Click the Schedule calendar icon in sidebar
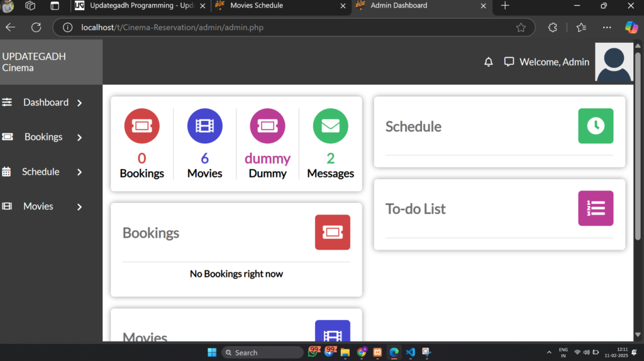644x361 pixels. tap(6, 172)
